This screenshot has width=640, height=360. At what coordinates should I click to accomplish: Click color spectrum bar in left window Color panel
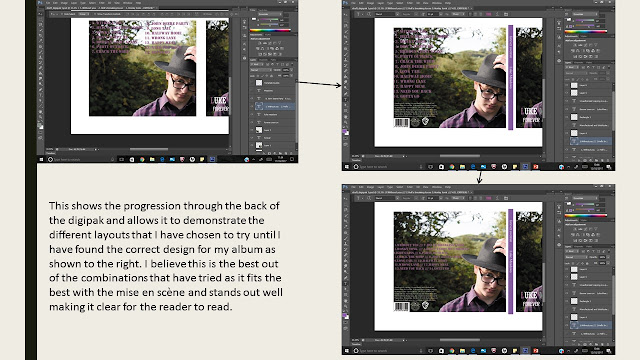coord(270,30)
